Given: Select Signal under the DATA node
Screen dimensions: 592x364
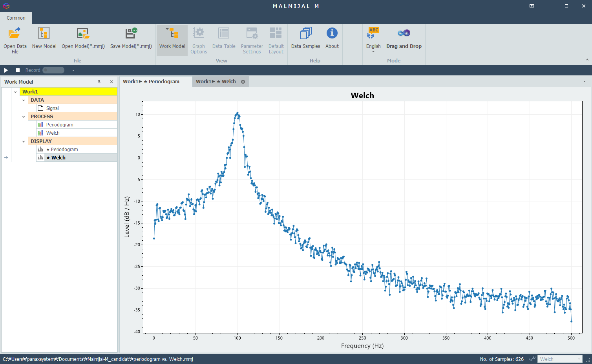Looking at the screenshot, I should 53,108.
